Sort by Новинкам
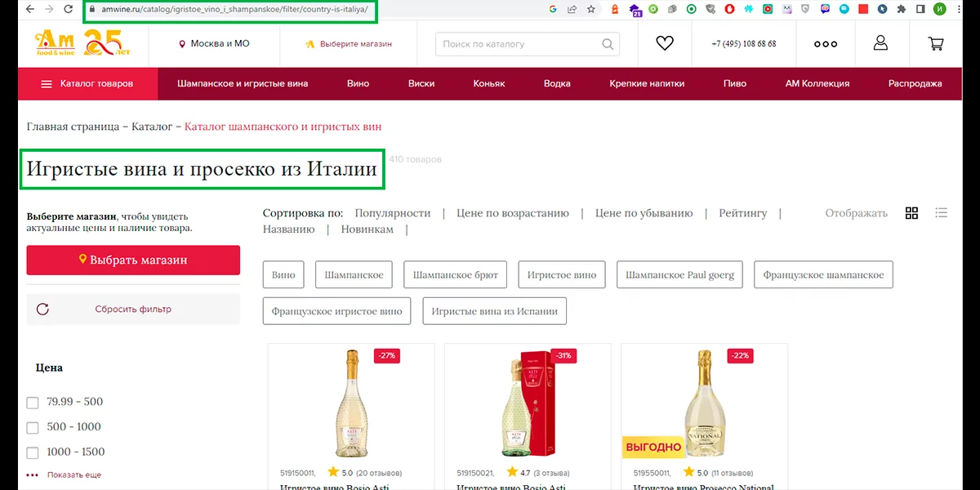This screenshot has width=980, height=490. pos(367,229)
